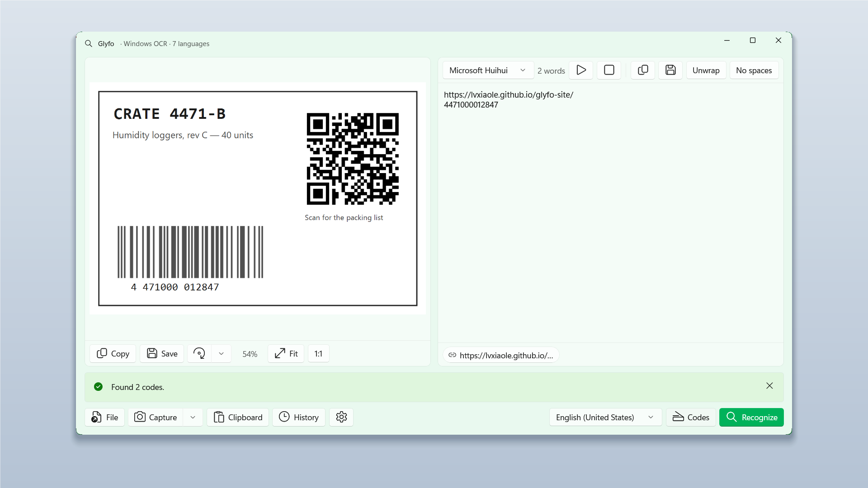Expand the Capture options arrow
This screenshot has width=868, height=488.
tap(193, 417)
